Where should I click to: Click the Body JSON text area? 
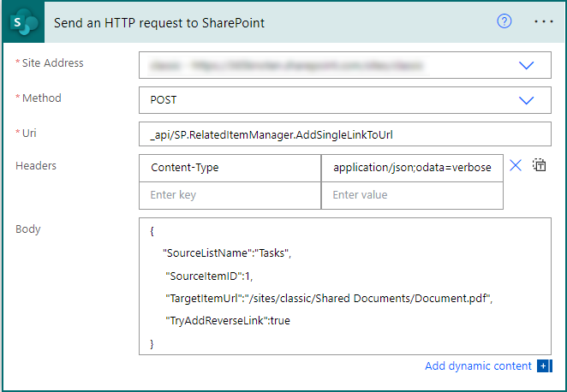click(x=345, y=286)
